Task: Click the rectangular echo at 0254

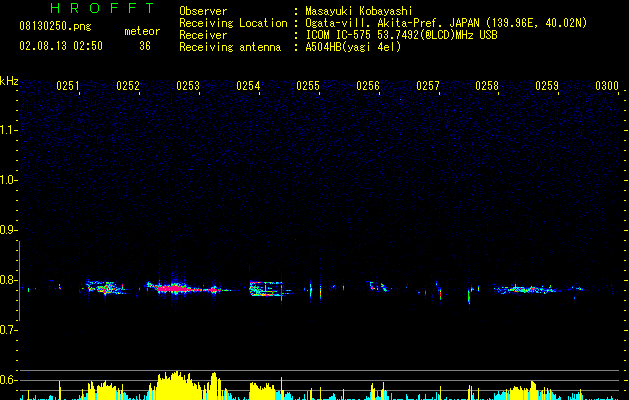Action: [266, 289]
